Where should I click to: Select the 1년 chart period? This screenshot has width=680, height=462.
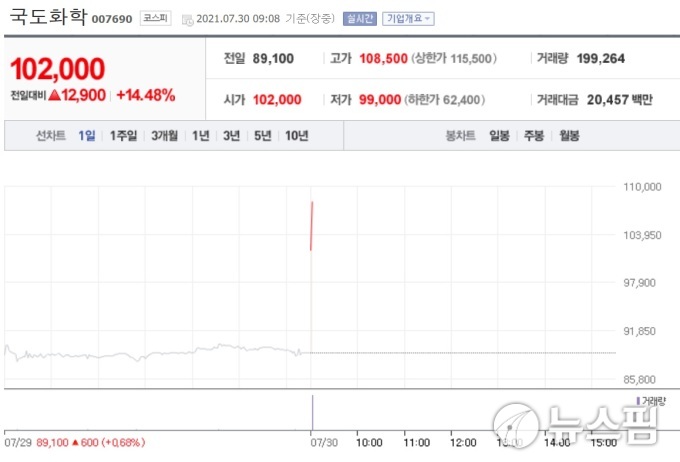[201, 136]
